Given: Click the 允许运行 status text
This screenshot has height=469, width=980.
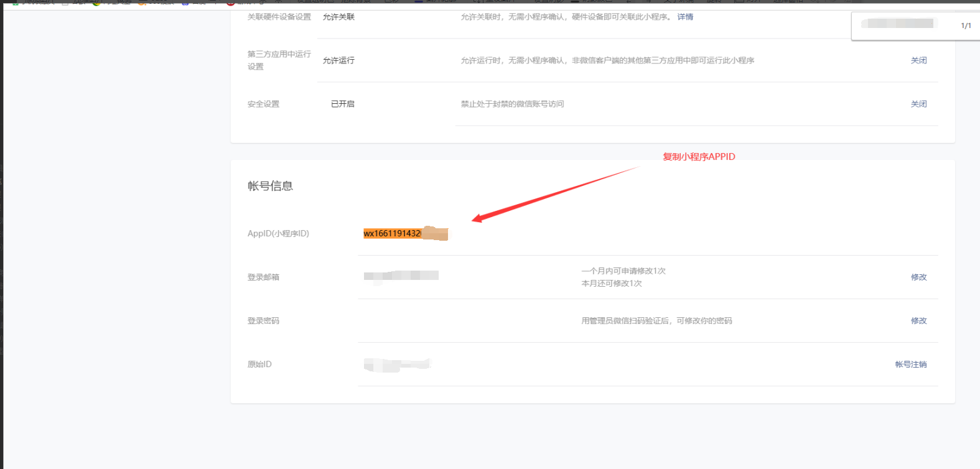Looking at the screenshot, I should [338, 60].
